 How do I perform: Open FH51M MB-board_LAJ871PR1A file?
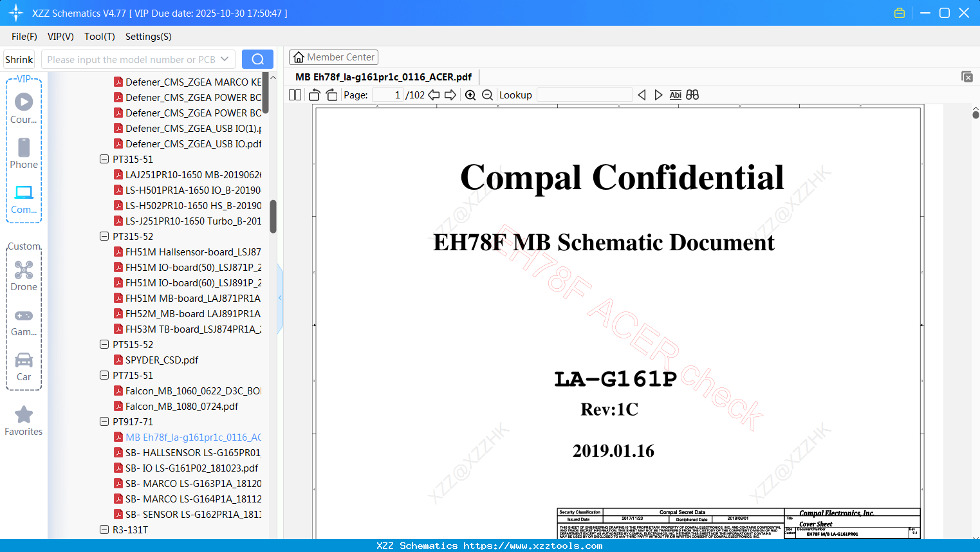coord(193,298)
